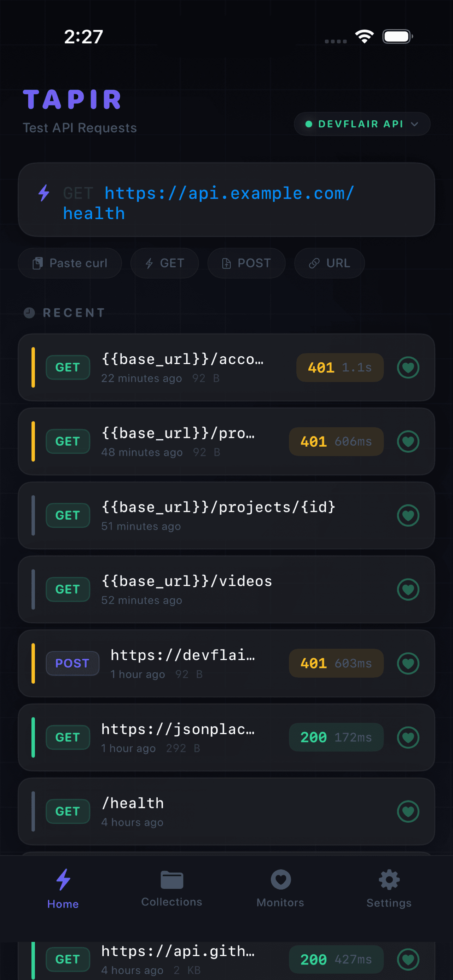
Task: Tap heart icon on projects/{id} request
Action: (408, 515)
